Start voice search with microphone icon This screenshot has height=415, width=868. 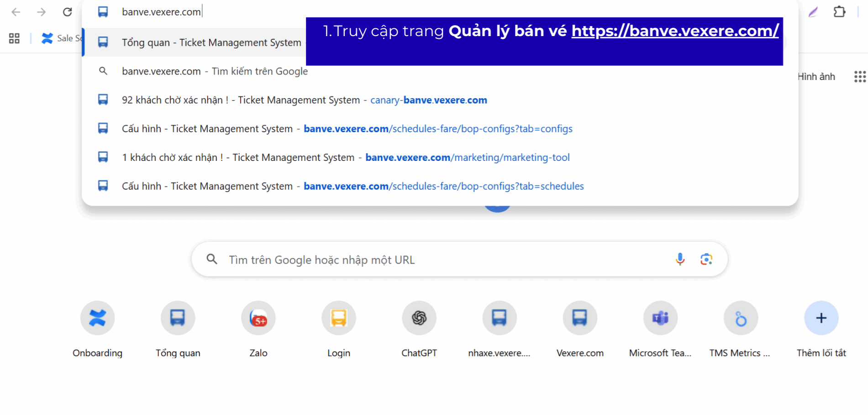tap(680, 259)
